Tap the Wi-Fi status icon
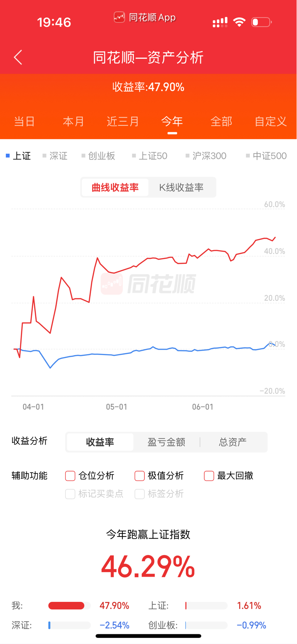 239,22
